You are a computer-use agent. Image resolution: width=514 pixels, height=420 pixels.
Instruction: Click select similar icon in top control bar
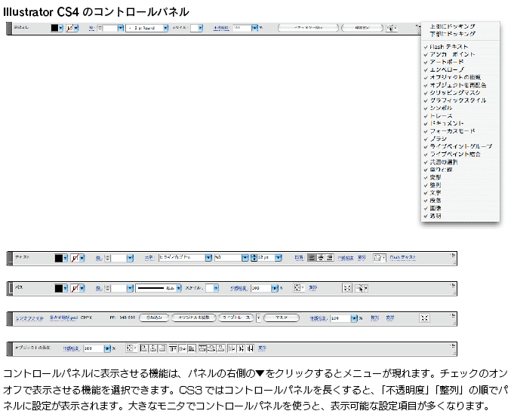[x=392, y=28]
